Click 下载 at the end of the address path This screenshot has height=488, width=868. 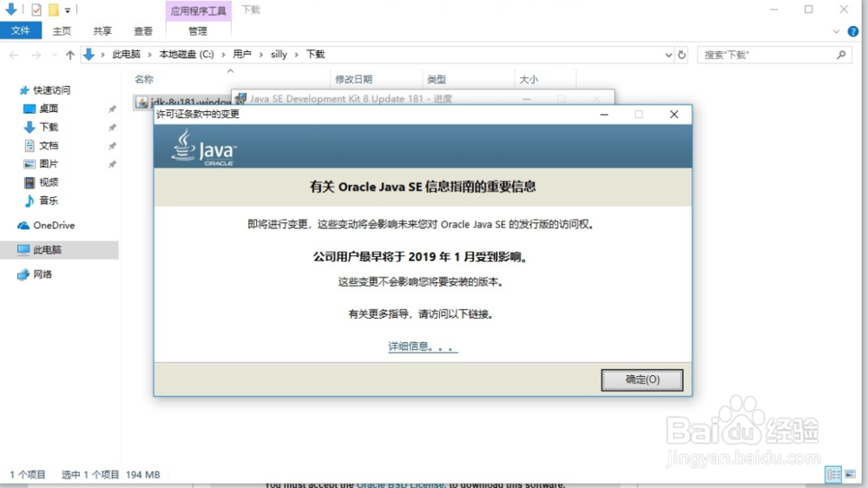point(316,55)
